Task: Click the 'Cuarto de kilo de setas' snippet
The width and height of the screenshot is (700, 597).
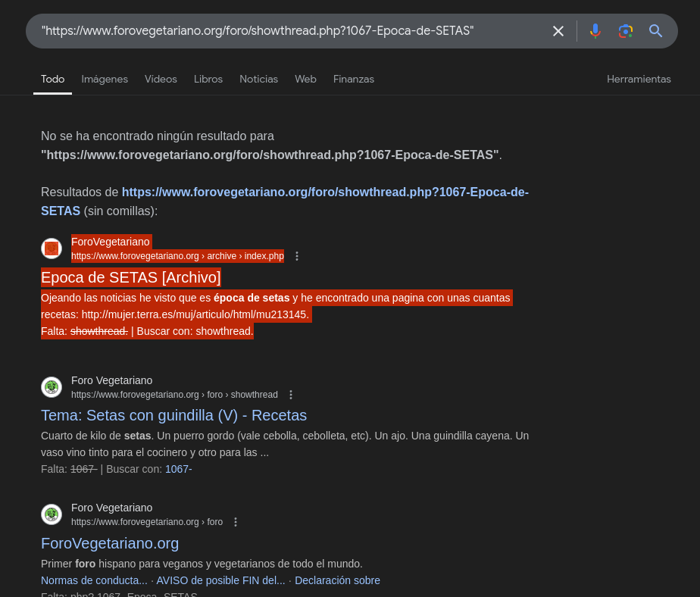Action: click(285, 444)
